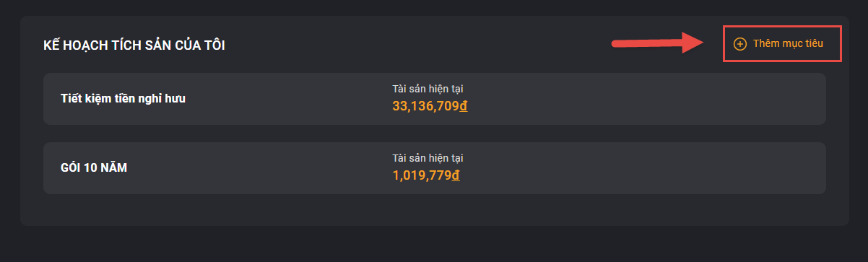This screenshot has height=262, width=868.
Task: Click Tài sản hiện tại label in GÓI 10 NĂM row
Action: [428, 158]
